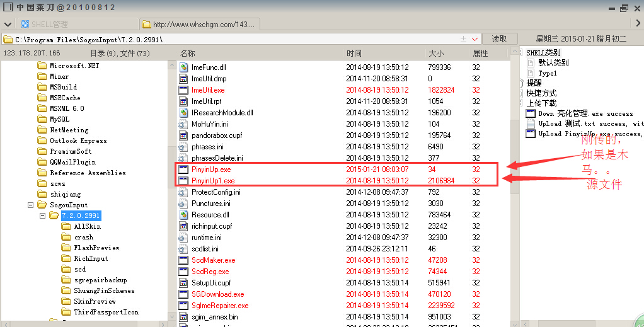Click the IResearchModule.dll file icon

[183, 113]
